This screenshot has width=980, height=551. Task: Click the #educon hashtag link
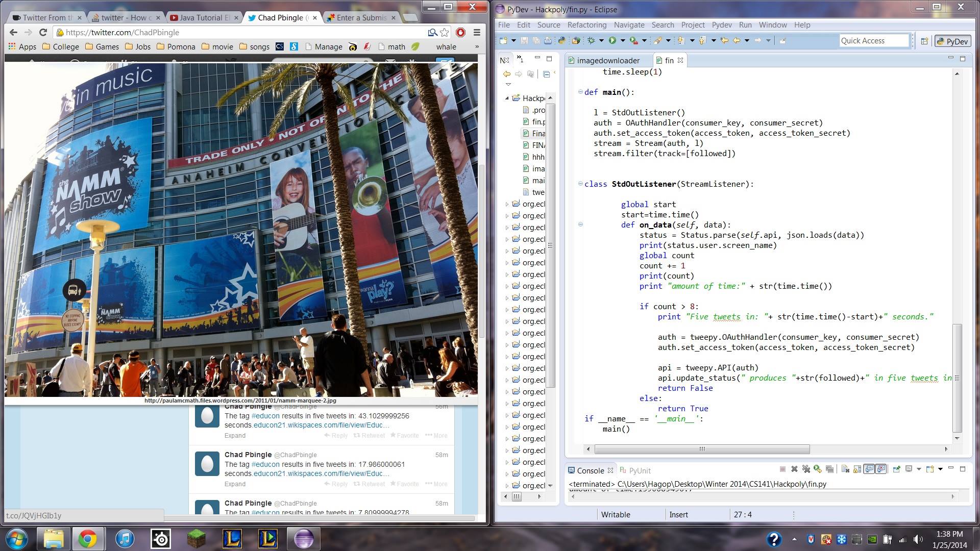coord(265,416)
